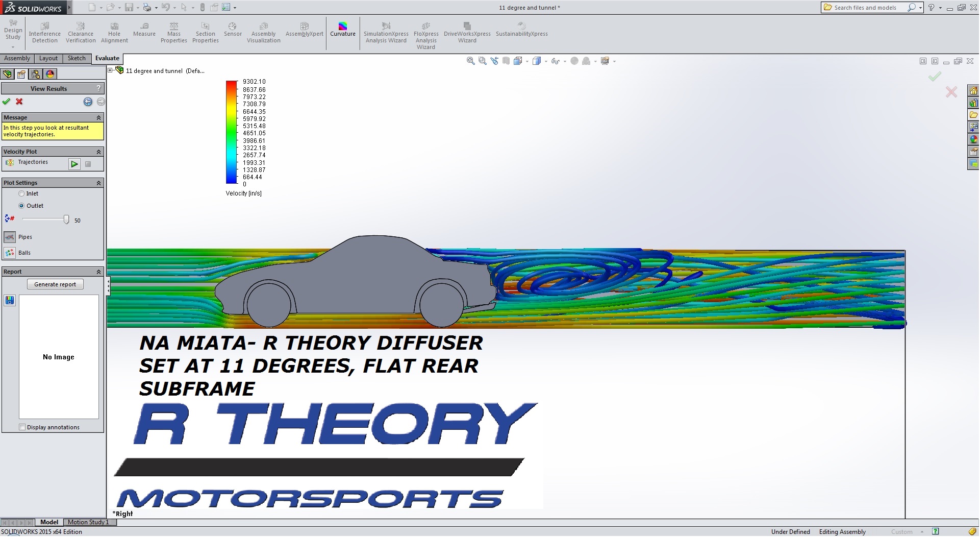Click Zoom to Fit in the view toolbar
Image resolution: width=980 pixels, height=537 pixels.
click(x=470, y=61)
